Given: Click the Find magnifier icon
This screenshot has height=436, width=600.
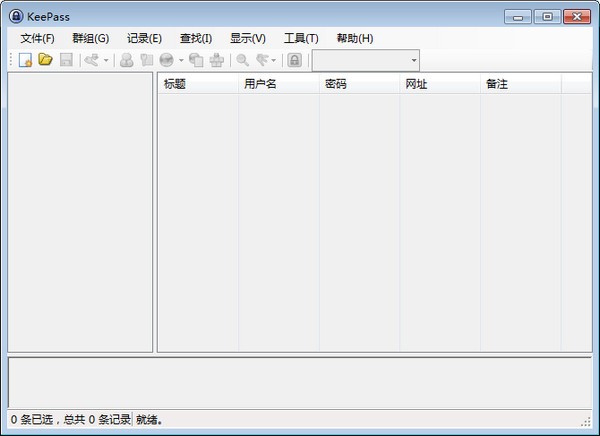Looking at the screenshot, I should pos(243,61).
